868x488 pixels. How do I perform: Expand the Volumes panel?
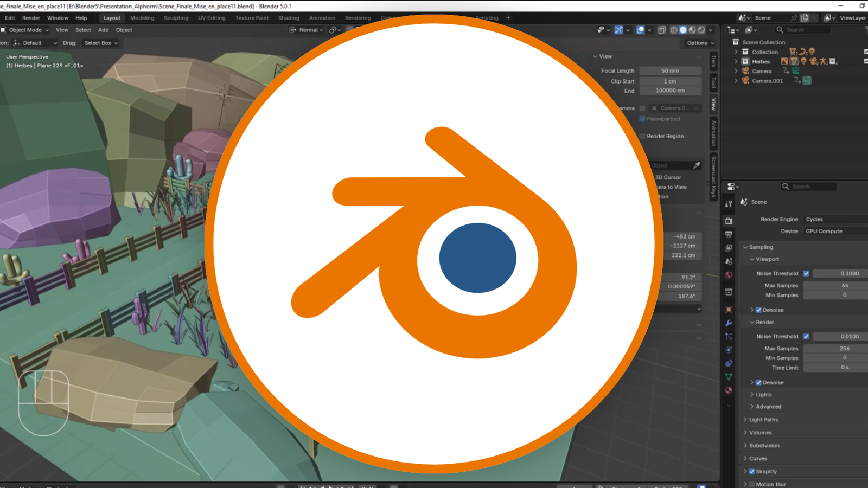pyautogui.click(x=745, y=433)
